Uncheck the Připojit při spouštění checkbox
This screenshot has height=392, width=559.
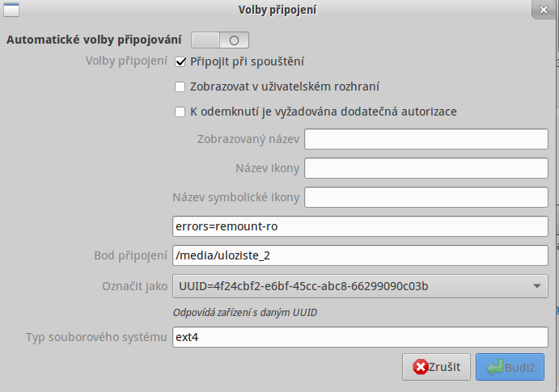point(180,62)
